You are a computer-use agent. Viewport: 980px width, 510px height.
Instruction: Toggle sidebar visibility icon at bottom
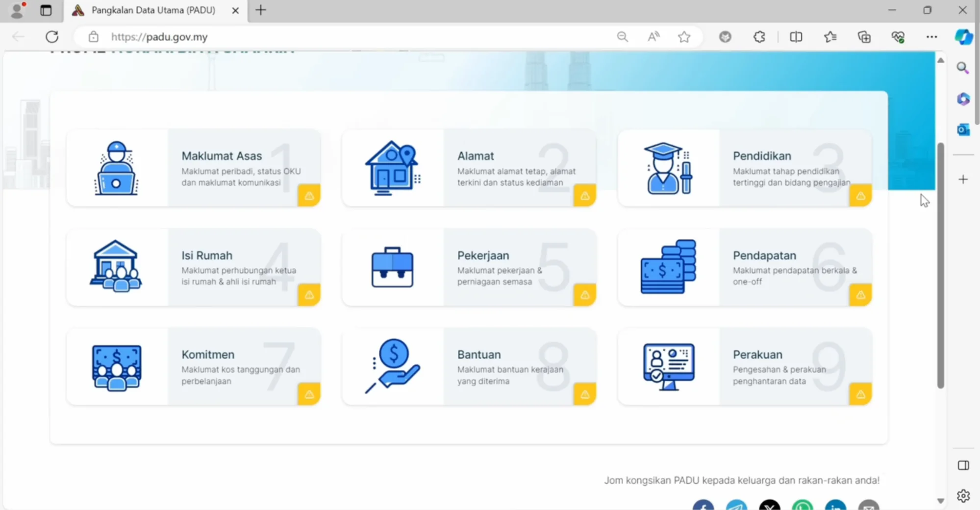(x=963, y=465)
